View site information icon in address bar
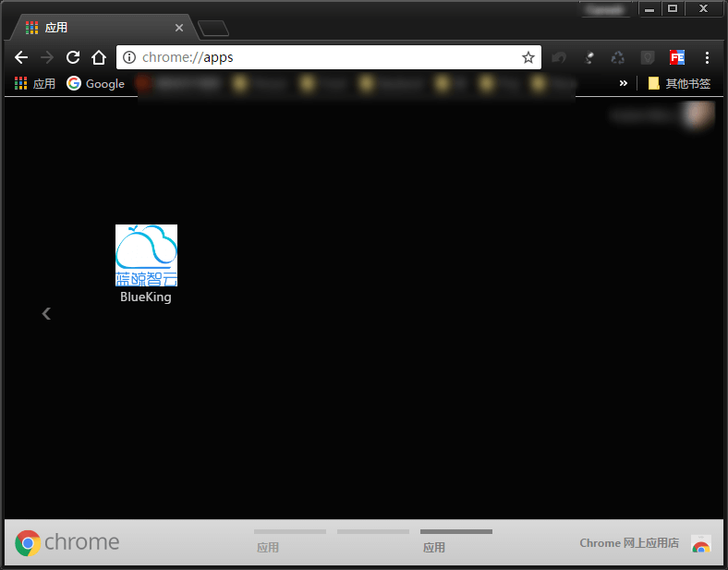 (129, 57)
